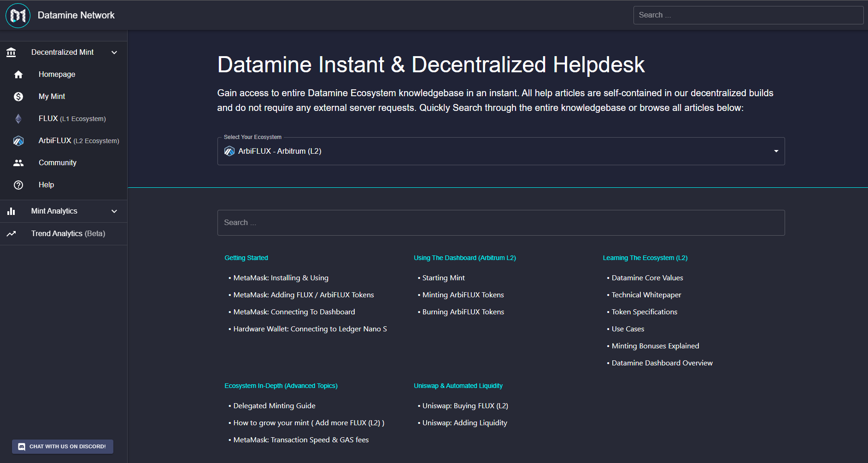The width and height of the screenshot is (868, 463).
Task: Open Minting Bonuses Explained article
Action: (655, 346)
